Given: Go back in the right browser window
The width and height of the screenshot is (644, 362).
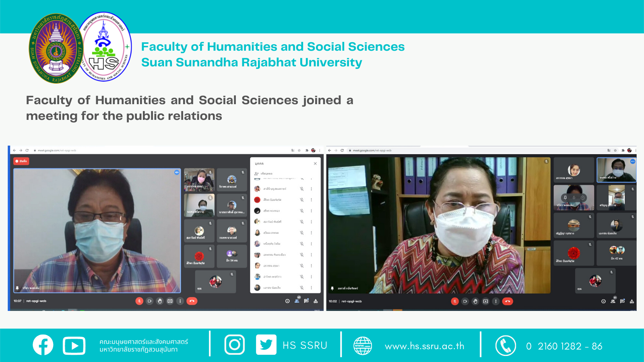Looking at the screenshot, I should pos(329,150).
